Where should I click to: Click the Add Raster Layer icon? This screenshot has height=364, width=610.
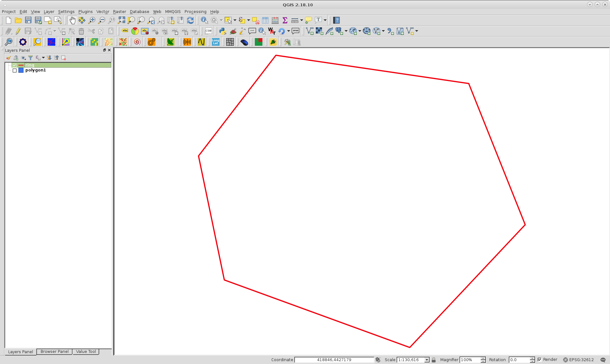[319, 31]
